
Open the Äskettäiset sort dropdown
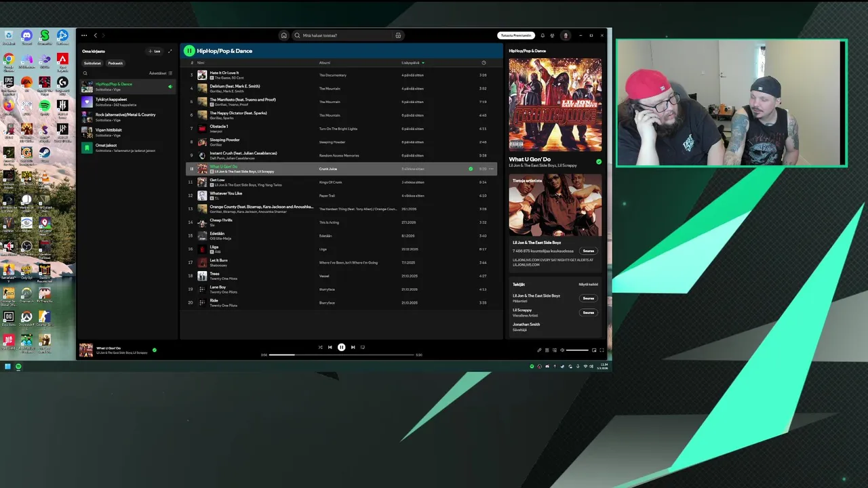pos(161,73)
